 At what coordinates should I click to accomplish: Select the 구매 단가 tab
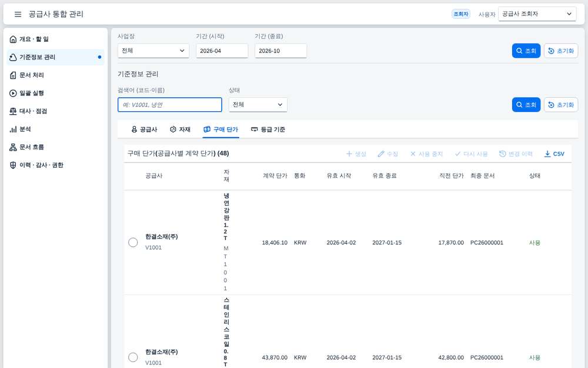coord(221,130)
